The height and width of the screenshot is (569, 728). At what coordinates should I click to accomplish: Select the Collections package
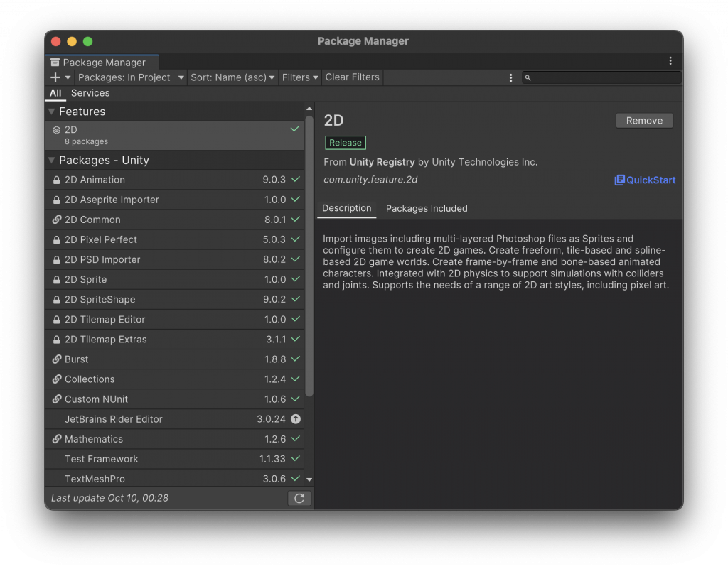click(x=175, y=379)
